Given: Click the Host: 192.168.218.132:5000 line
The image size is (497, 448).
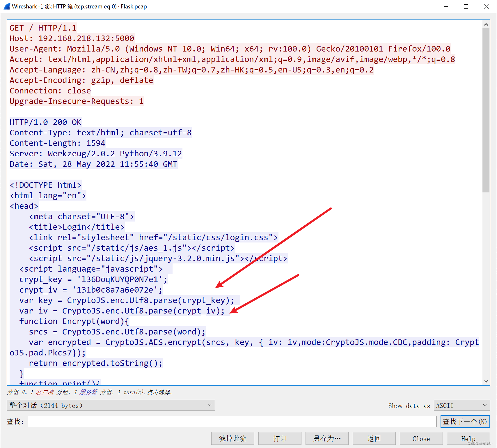Looking at the screenshot, I should 72,38.
